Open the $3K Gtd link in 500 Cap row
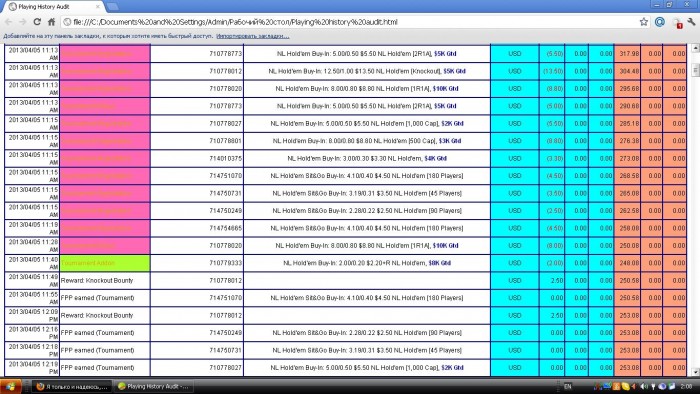 450,141
